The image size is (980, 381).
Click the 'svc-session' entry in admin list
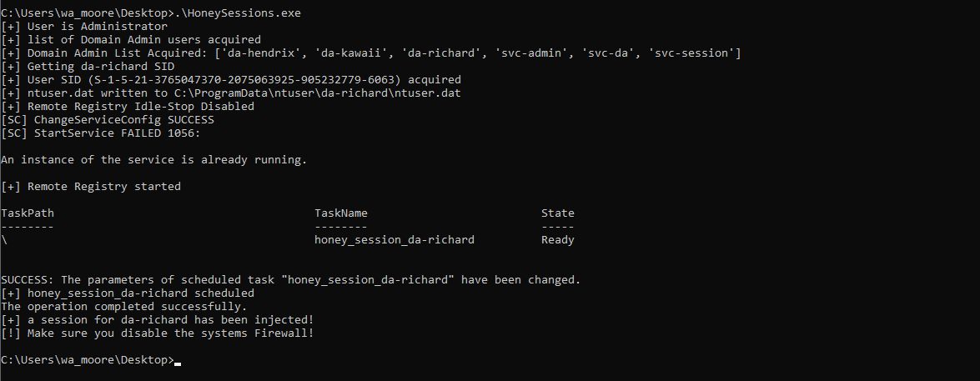(692, 53)
